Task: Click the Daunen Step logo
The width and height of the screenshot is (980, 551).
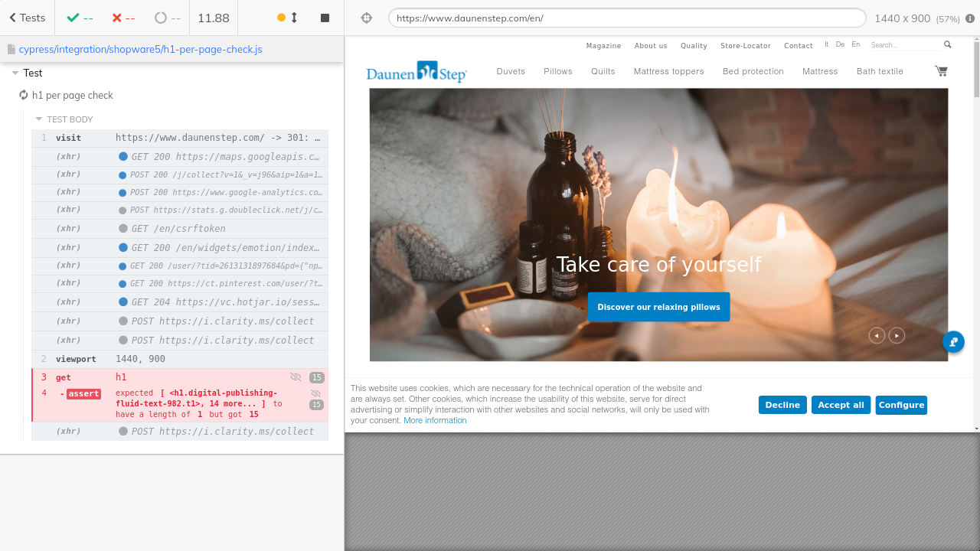Action: (416, 72)
